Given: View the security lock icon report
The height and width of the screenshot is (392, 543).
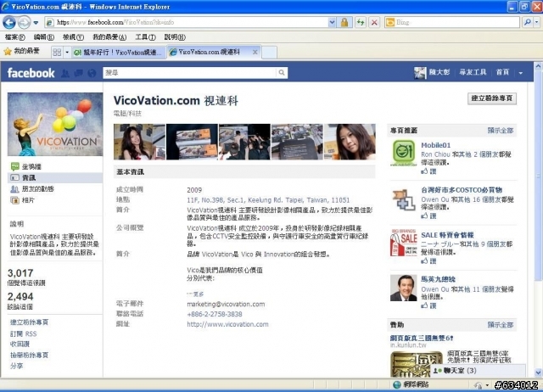Looking at the screenshot, I should [x=344, y=23].
